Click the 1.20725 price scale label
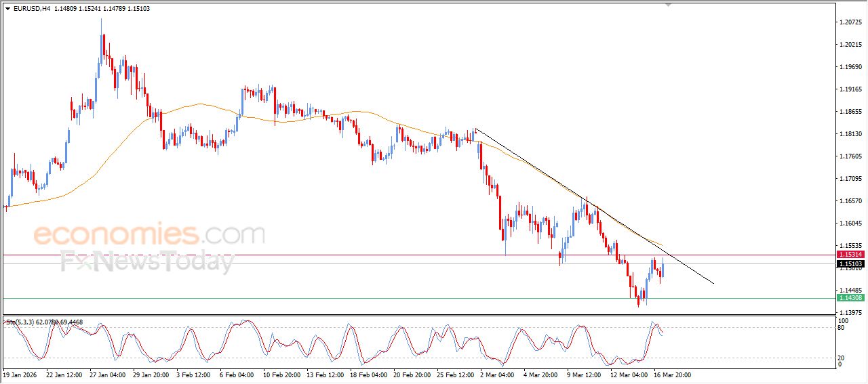The width and height of the screenshot is (868, 384). (850, 22)
